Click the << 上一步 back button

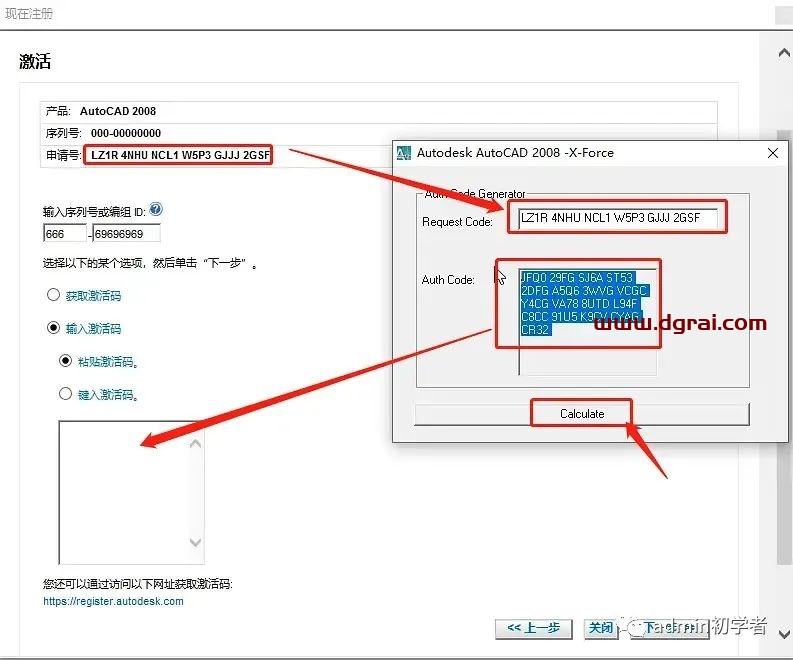coord(534,629)
